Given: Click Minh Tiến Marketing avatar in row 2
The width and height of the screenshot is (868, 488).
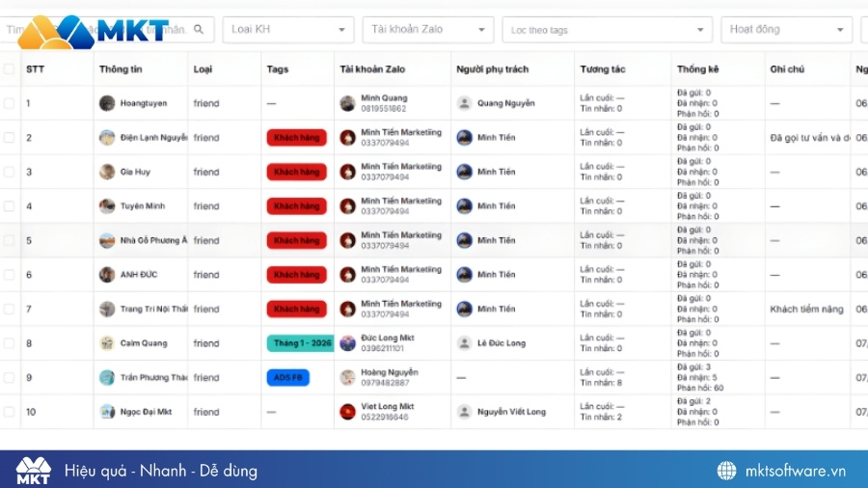Looking at the screenshot, I should pos(347,138).
